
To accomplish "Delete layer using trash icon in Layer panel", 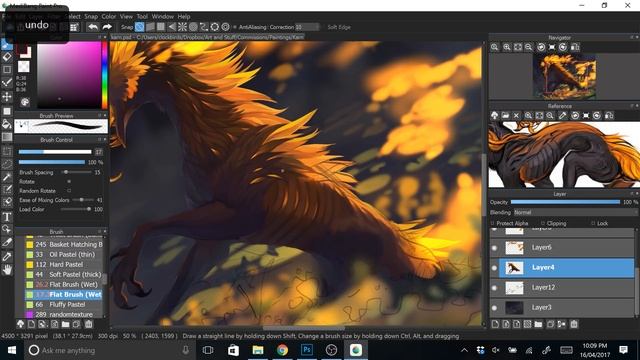I will (574, 324).
